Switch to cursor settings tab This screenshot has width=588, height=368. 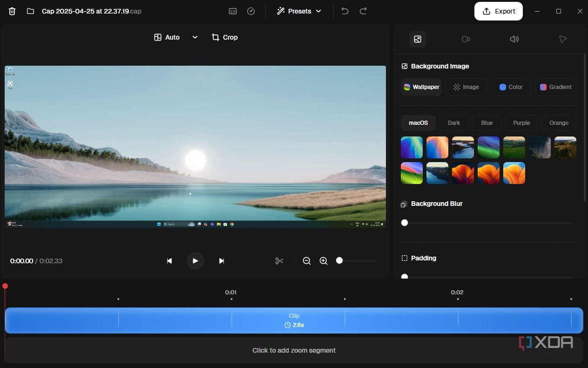click(563, 39)
